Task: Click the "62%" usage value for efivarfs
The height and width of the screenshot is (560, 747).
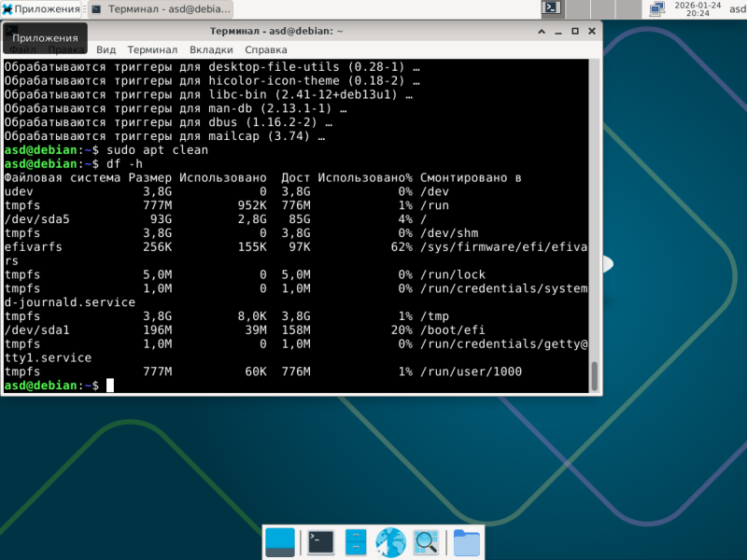Action: tap(402, 247)
